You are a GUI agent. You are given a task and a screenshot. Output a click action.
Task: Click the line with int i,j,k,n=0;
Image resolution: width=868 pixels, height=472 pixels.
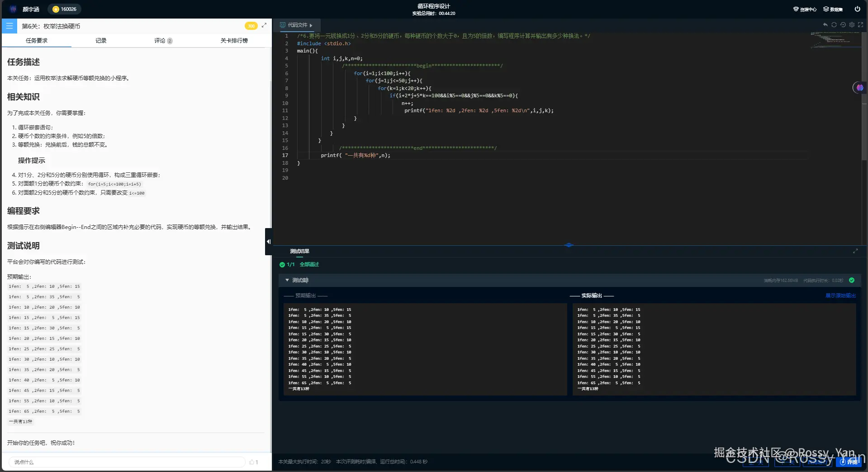342,58
